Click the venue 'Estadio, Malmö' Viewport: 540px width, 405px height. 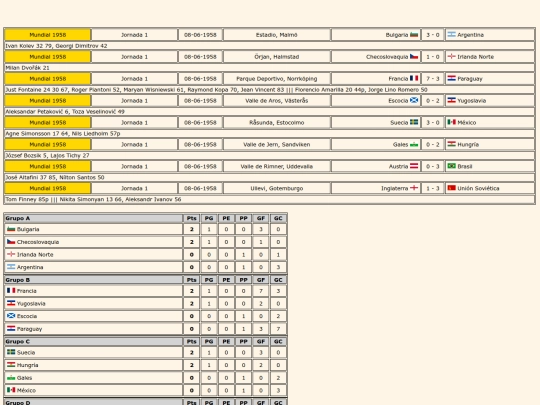[x=277, y=35]
